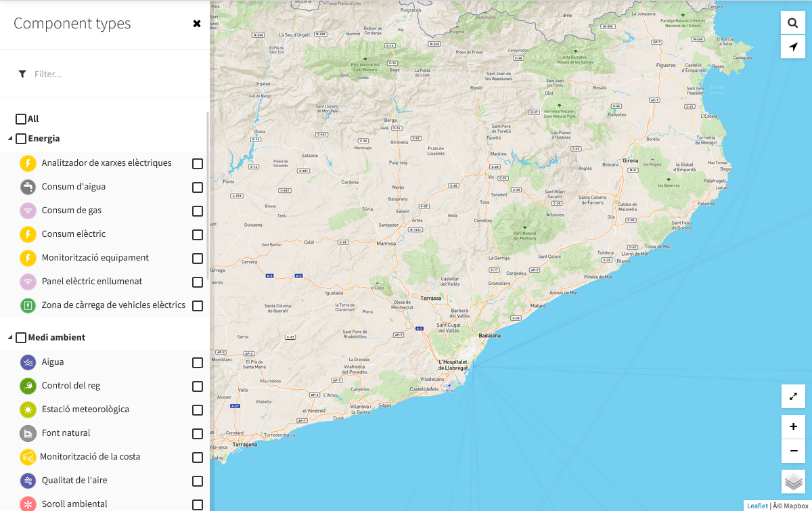The image size is (812, 511).
Task: Toggle the Aigua checkbox
Action: (198, 363)
